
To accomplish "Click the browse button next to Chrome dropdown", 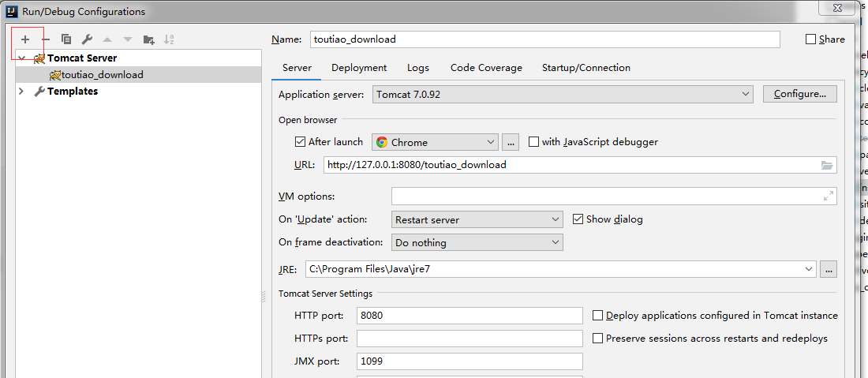I will pos(511,142).
